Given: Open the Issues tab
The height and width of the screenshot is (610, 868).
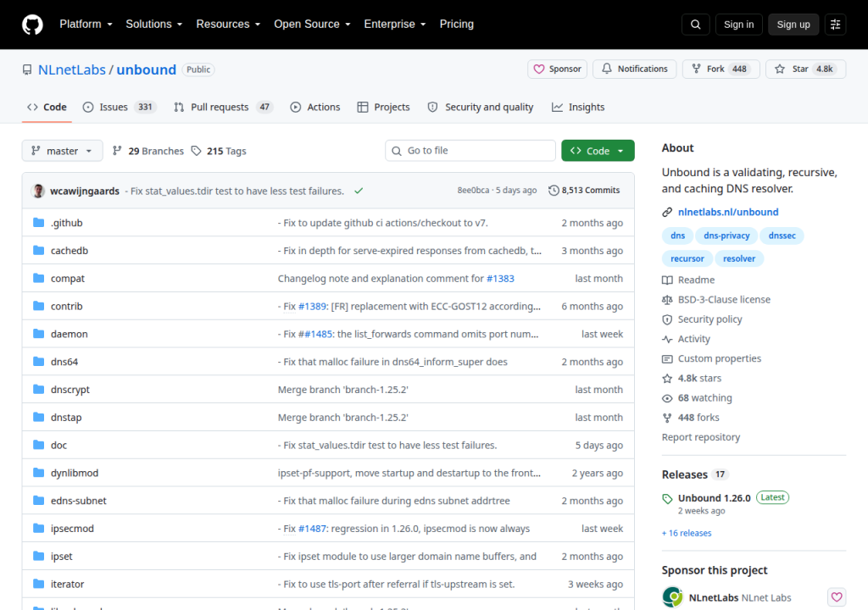Looking at the screenshot, I should coord(120,108).
